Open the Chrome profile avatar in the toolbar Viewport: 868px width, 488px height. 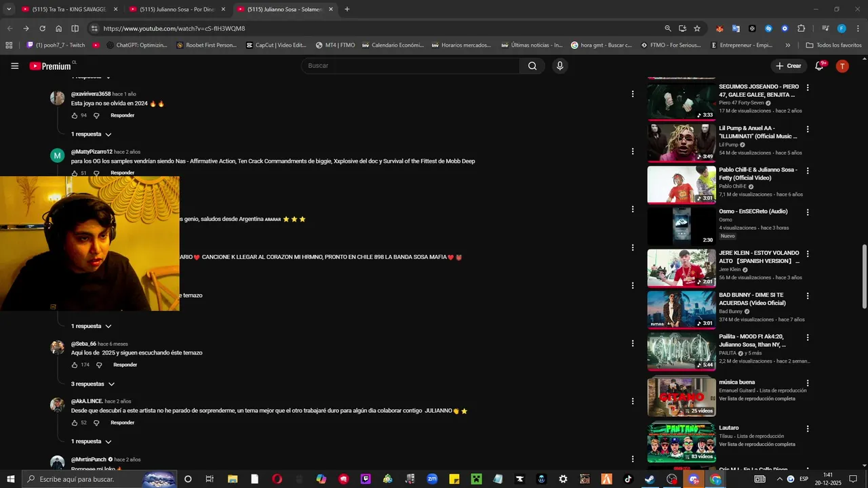pos(842,28)
